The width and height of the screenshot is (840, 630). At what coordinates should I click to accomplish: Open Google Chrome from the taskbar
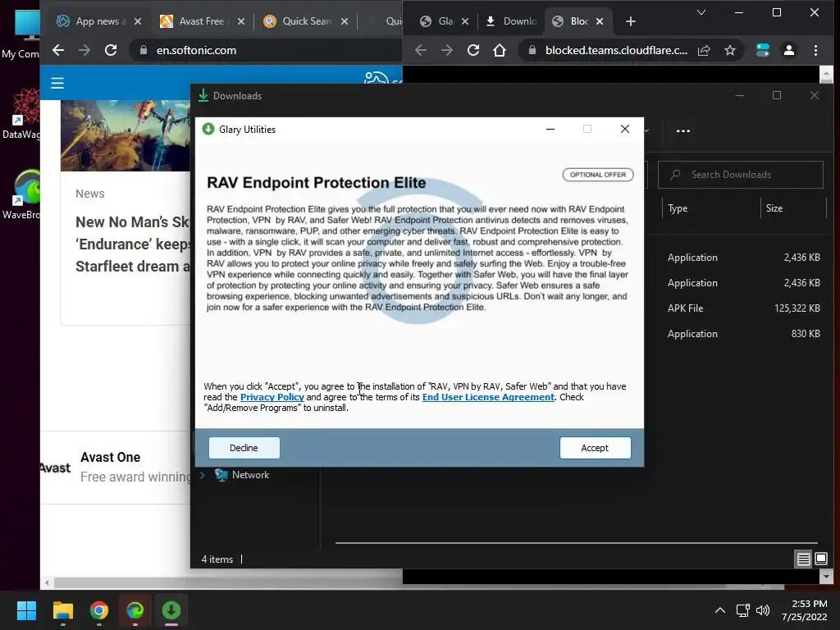click(99, 610)
